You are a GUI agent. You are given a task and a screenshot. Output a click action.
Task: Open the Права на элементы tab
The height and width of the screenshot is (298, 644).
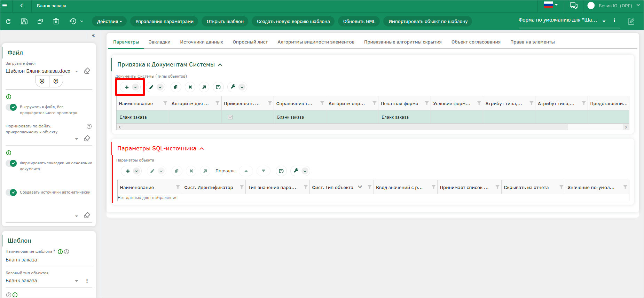tap(533, 42)
